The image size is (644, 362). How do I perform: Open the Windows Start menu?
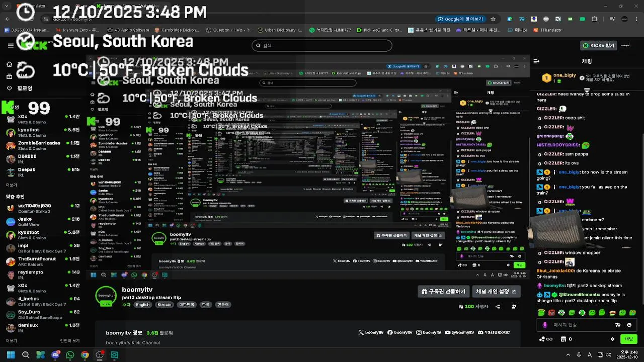pyautogui.click(x=11, y=355)
